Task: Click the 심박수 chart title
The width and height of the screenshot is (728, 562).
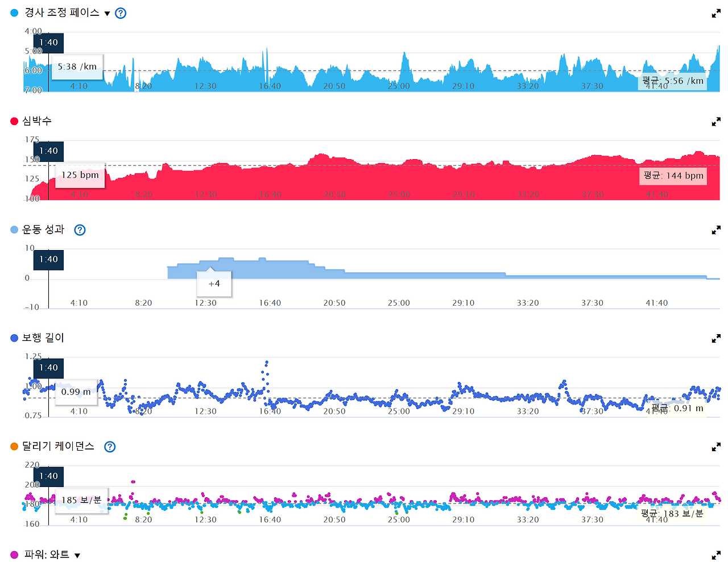Action: [37, 121]
